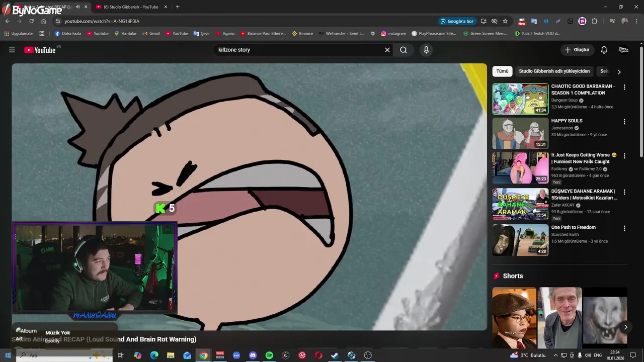Open the Discord taskbar icon
Screen dimensions: 644x362
253,355
